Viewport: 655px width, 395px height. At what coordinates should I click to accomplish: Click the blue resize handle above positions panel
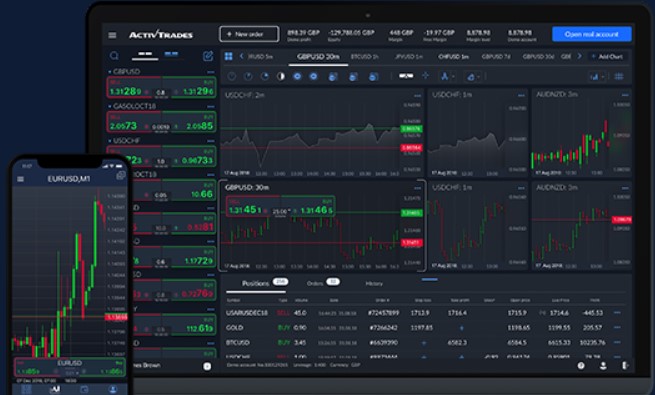(x=429, y=279)
